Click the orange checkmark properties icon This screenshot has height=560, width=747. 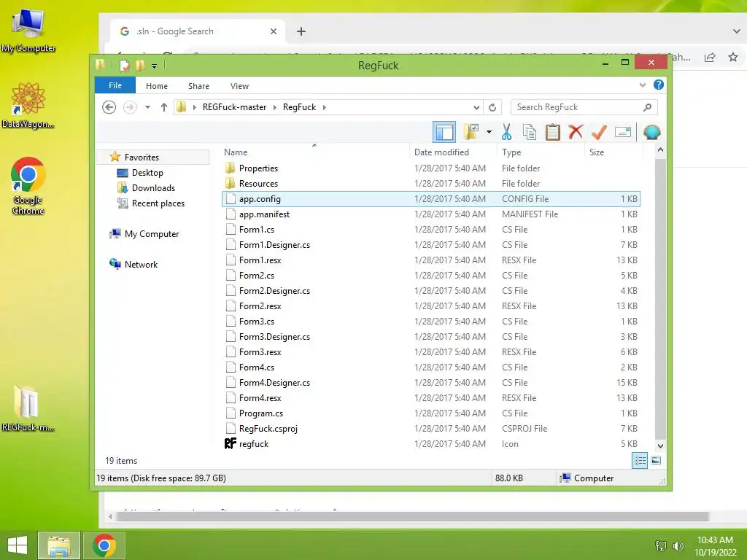pos(599,132)
